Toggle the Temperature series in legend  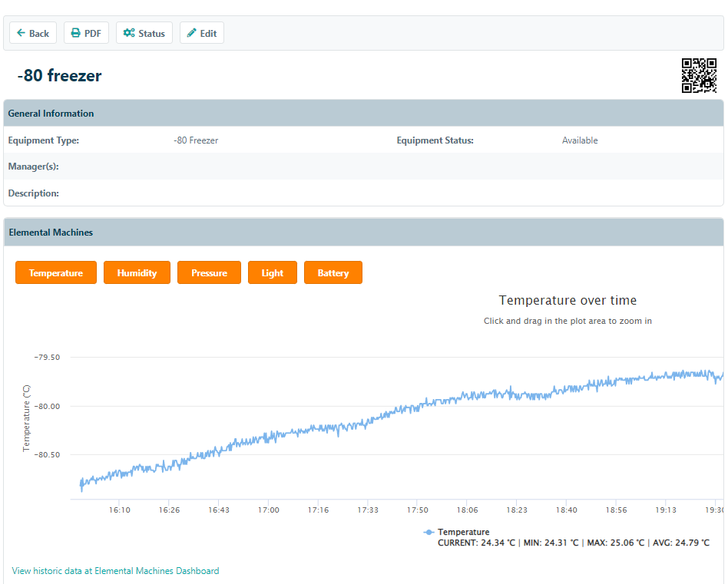pos(463,532)
